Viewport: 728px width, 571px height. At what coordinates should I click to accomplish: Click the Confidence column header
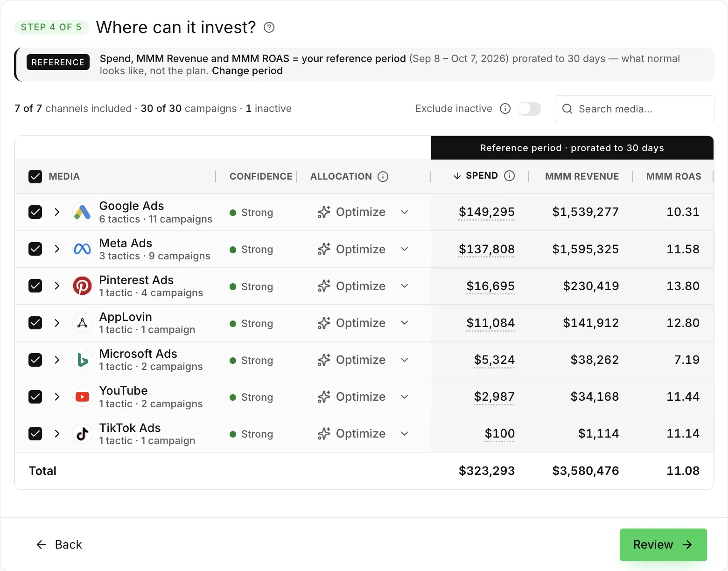[261, 176]
